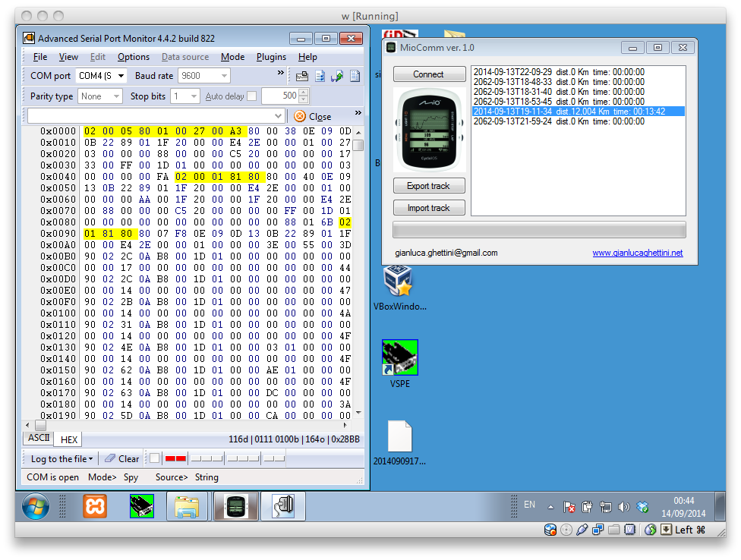Select track 2014-09-13T19-11-34 dist.12,004 Km
The height and width of the screenshot is (560, 741).
point(579,112)
